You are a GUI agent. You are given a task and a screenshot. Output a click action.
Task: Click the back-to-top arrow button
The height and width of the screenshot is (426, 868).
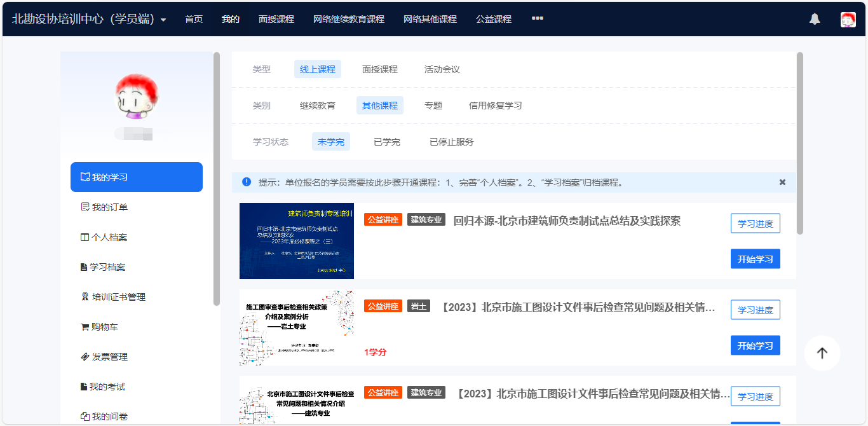(822, 353)
